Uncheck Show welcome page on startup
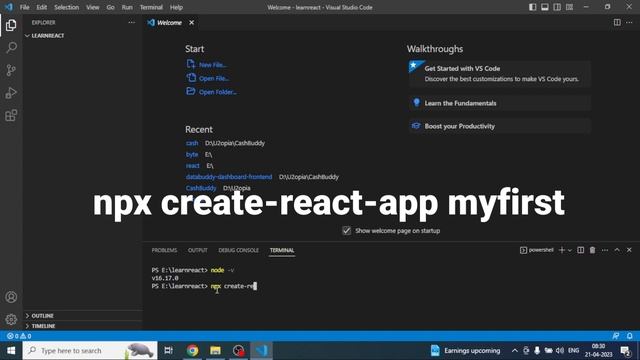 coord(347,231)
